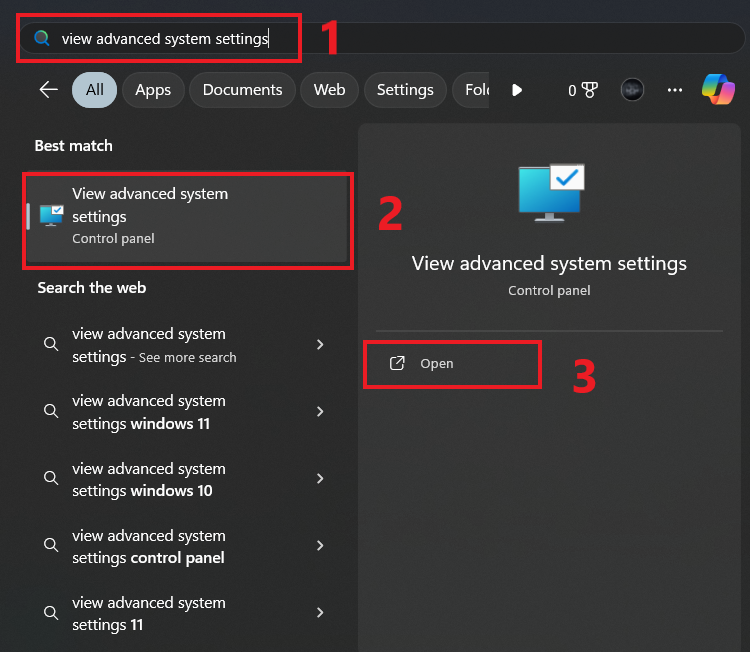Viewport: 750px width, 652px height.
Task: Expand the 'settings windows 10' suggestion chevron
Action: (x=320, y=479)
